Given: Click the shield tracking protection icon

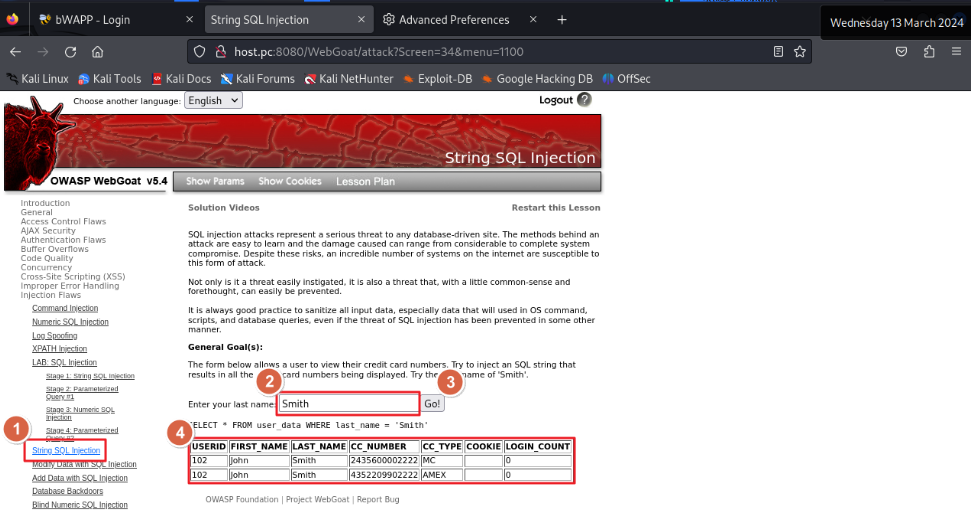Looking at the screenshot, I should click(x=199, y=52).
